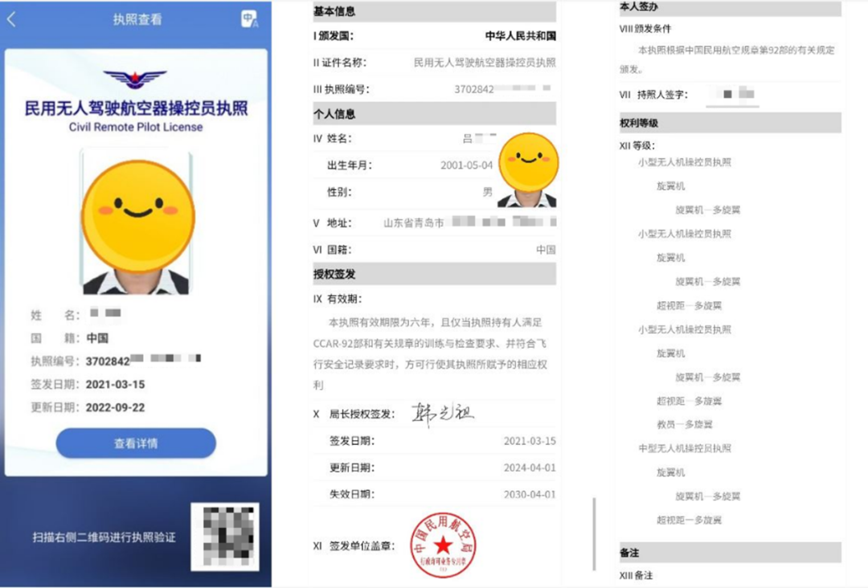Select the 本人签办 section header
Viewport: 868px width, 588px height.
pyautogui.click(x=727, y=9)
